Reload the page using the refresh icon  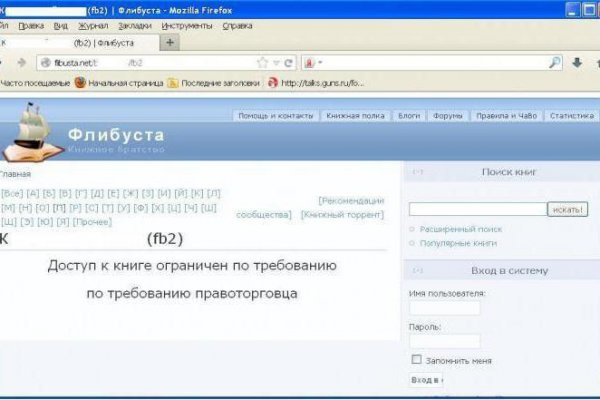click(x=288, y=62)
